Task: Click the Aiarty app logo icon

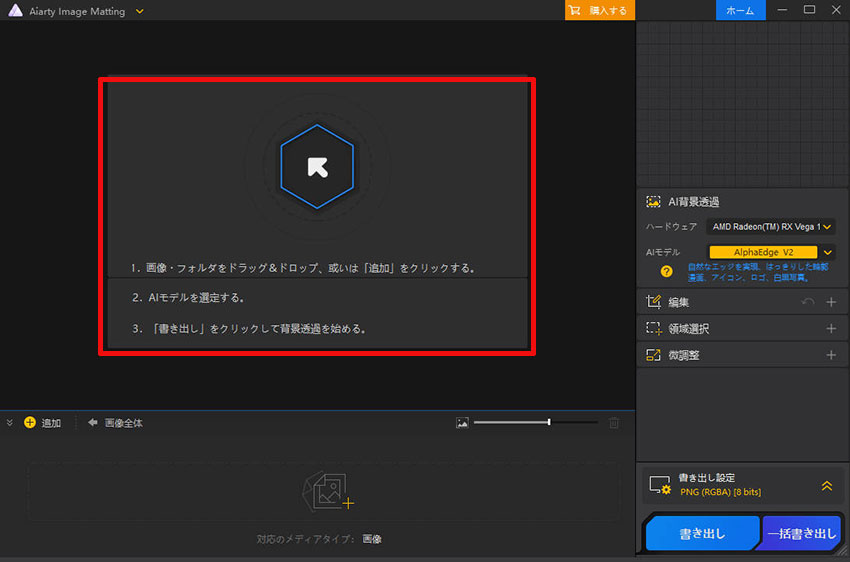Action: tap(15, 11)
